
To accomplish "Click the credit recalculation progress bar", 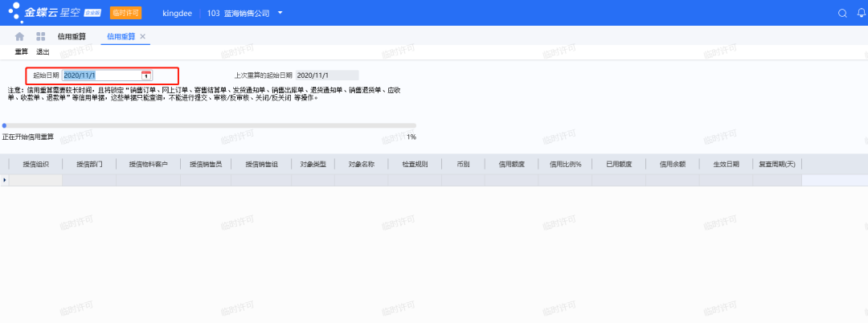I will [209, 125].
